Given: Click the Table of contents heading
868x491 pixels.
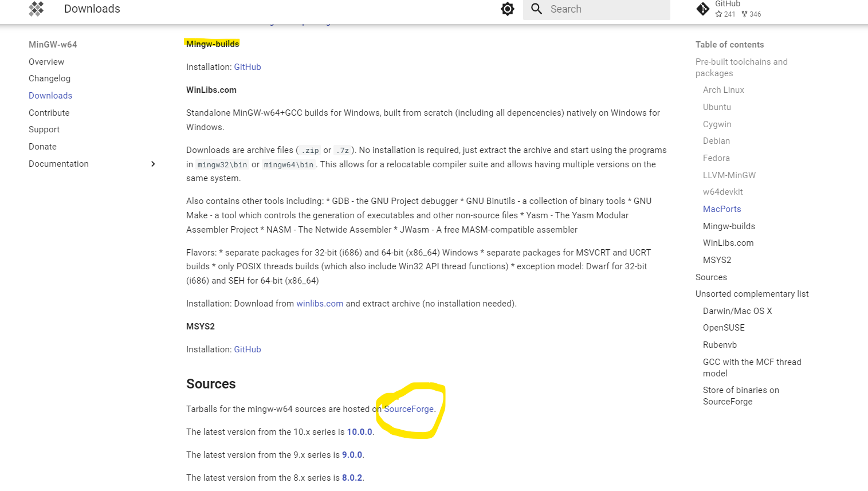Looking at the screenshot, I should [x=729, y=45].
